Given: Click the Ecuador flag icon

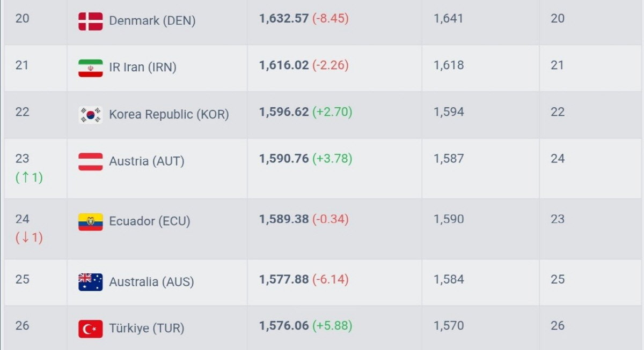Looking at the screenshot, I should (x=90, y=222).
